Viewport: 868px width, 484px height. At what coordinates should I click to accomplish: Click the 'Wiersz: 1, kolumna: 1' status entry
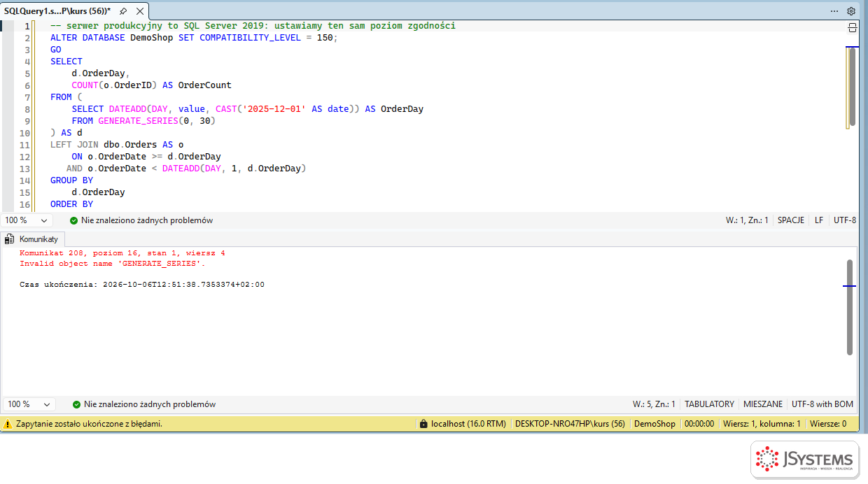[762, 424]
